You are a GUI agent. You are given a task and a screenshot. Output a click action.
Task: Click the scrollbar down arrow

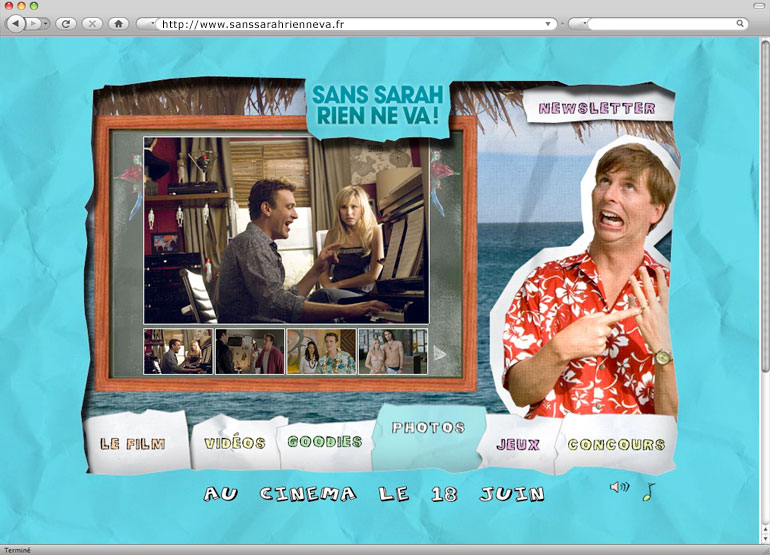point(765,539)
